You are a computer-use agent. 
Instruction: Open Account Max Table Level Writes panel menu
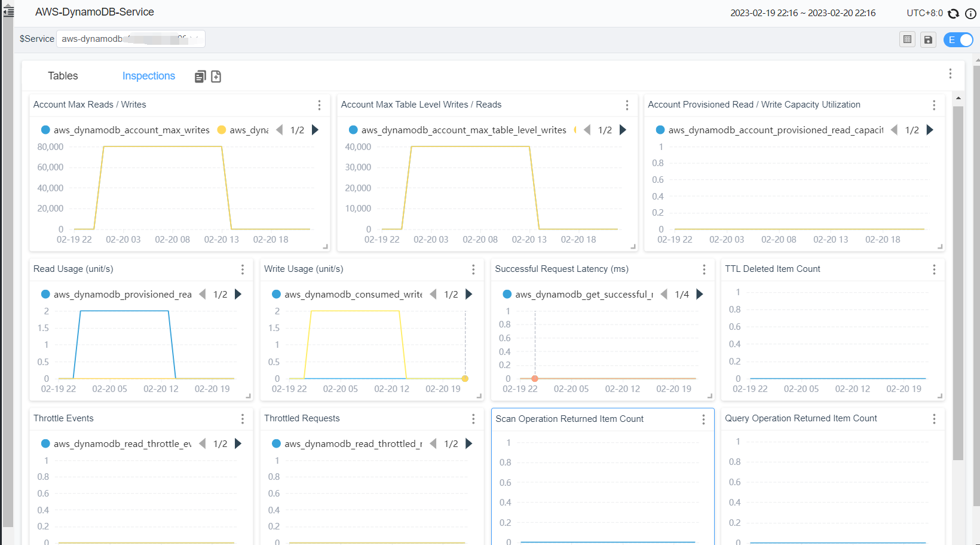click(627, 105)
